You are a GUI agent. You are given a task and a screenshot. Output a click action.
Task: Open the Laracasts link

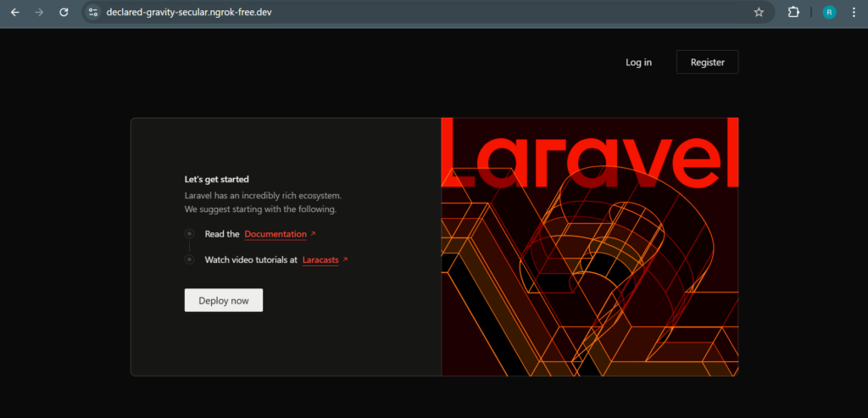click(320, 259)
